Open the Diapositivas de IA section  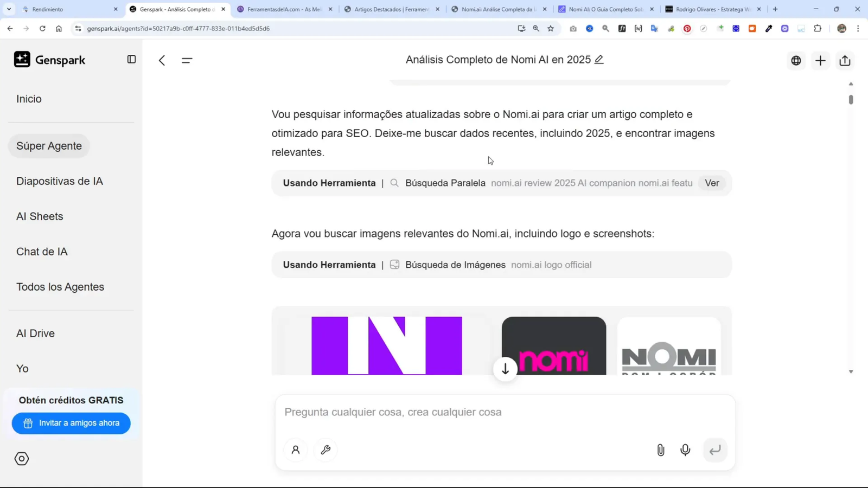60,181
